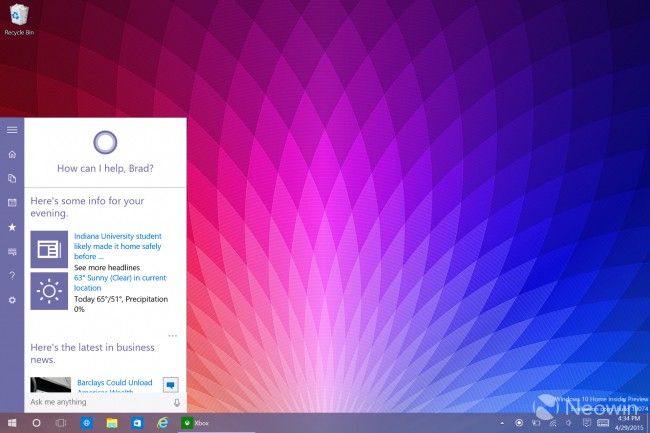This screenshot has width=650, height=433.
Task: Open 63° Sunny weather link
Action: pos(120,283)
